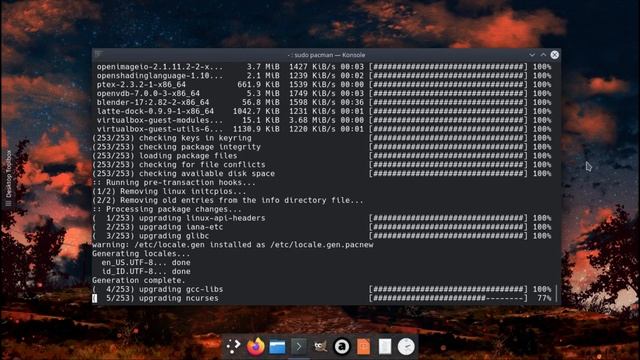Launch GIMP from the dock
This screenshot has height=360, width=640.
pos(320,347)
